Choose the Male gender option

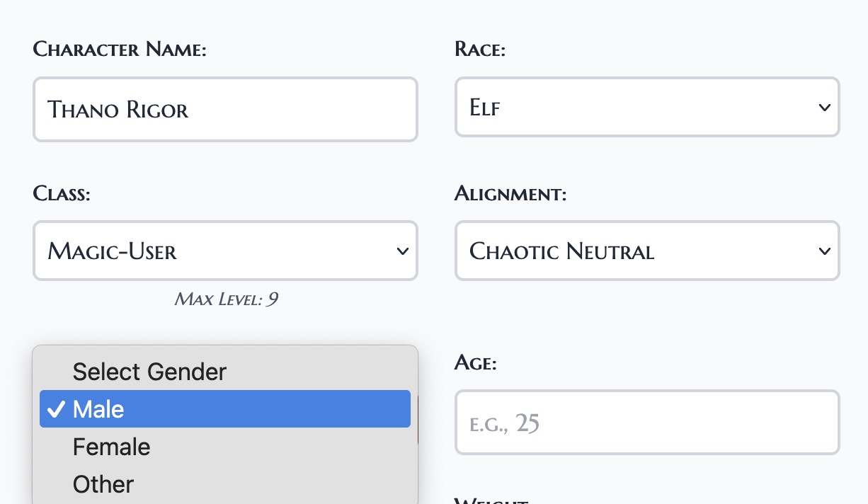[225, 409]
